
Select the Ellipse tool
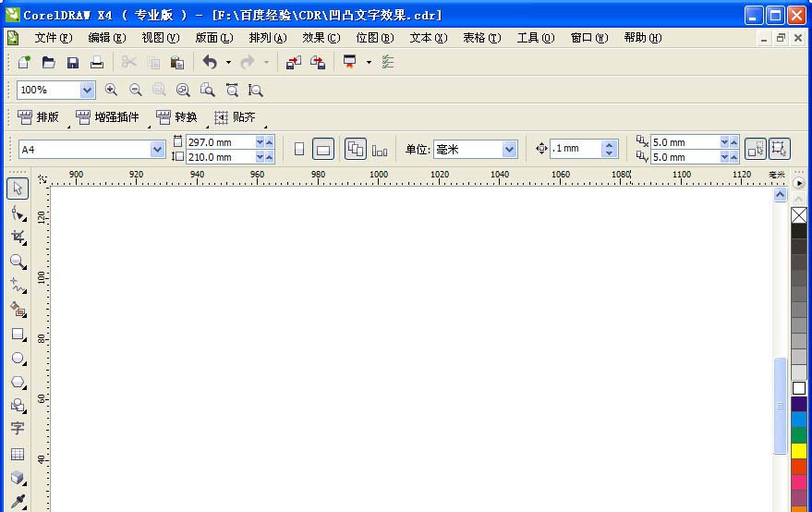(x=18, y=358)
